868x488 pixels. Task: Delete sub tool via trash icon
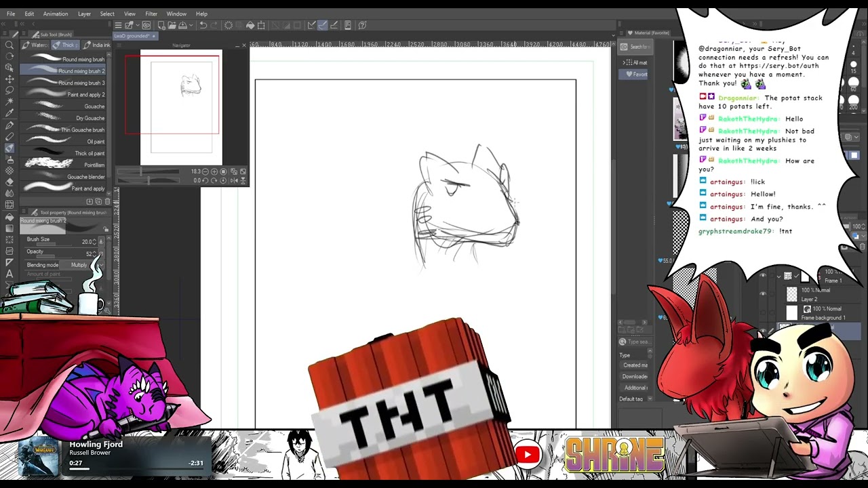tap(108, 201)
